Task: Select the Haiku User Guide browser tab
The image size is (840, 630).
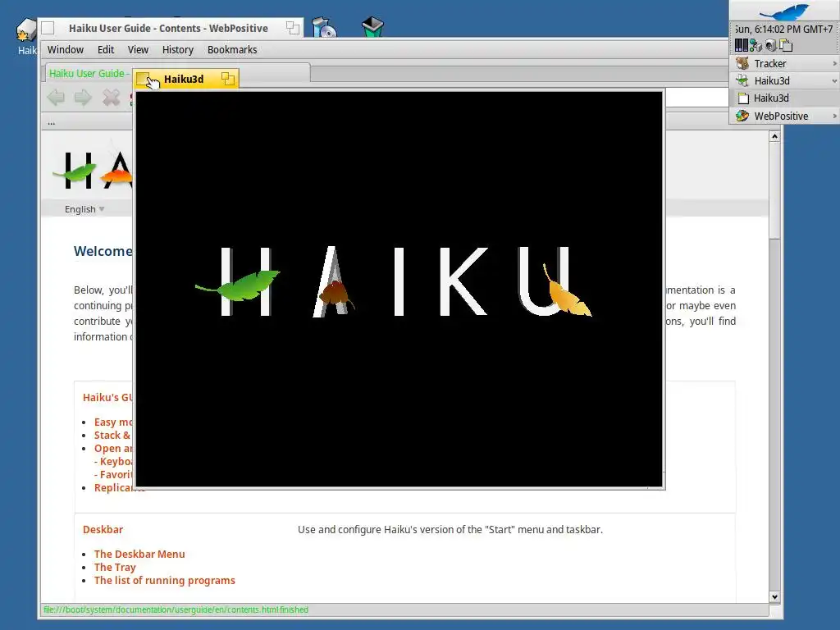Action: pyautogui.click(x=89, y=73)
